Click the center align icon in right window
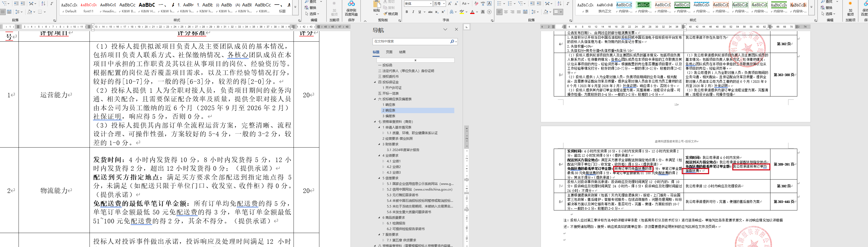Screen dimensions: 868x247 [506, 12]
